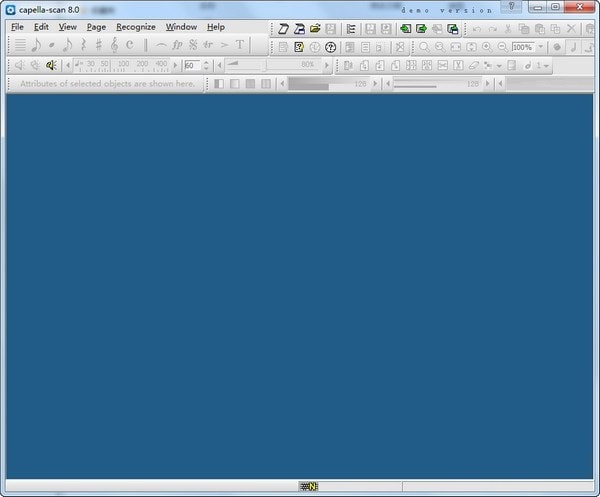This screenshot has width=600, height=497.
Task: Open a file with the folder icon
Action: click(x=315, y=29)
